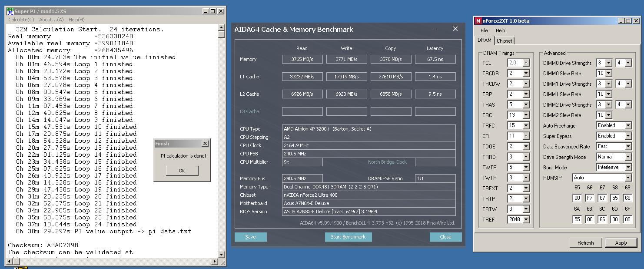Switch to the DRAM tab
The image size is (644, 269).
click(x=485, y=40)
